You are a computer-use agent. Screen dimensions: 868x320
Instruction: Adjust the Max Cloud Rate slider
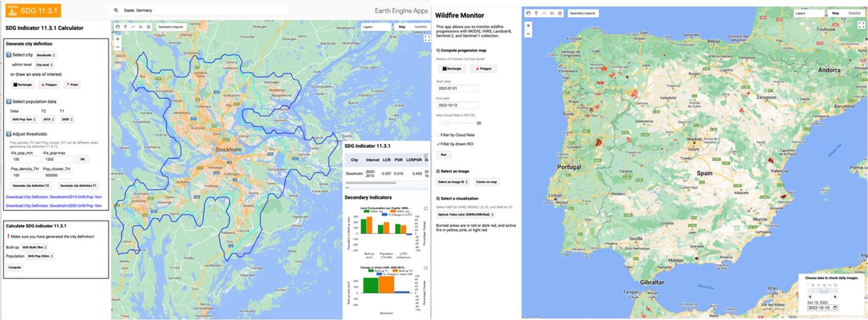[448, 123]
